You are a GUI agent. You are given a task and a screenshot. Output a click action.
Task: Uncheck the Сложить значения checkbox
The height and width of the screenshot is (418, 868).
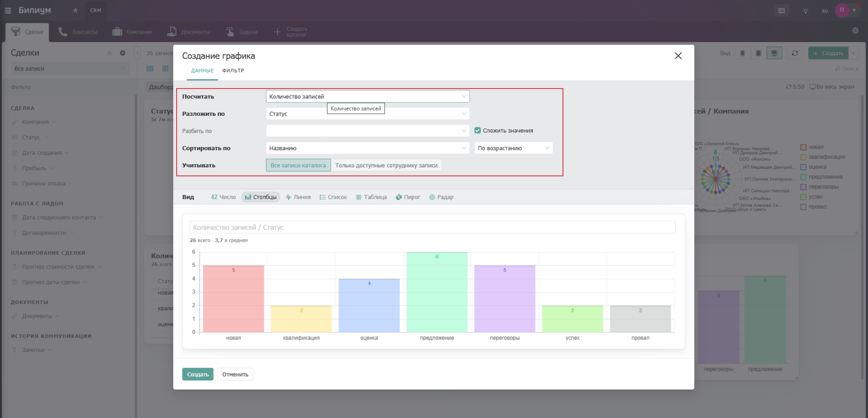[x=477, y=131]
